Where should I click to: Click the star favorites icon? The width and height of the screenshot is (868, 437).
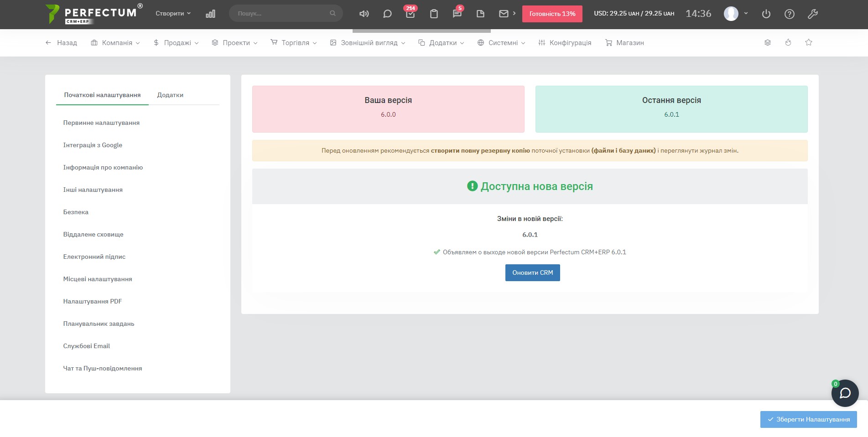pyautogui.click(x=809, y=42)
